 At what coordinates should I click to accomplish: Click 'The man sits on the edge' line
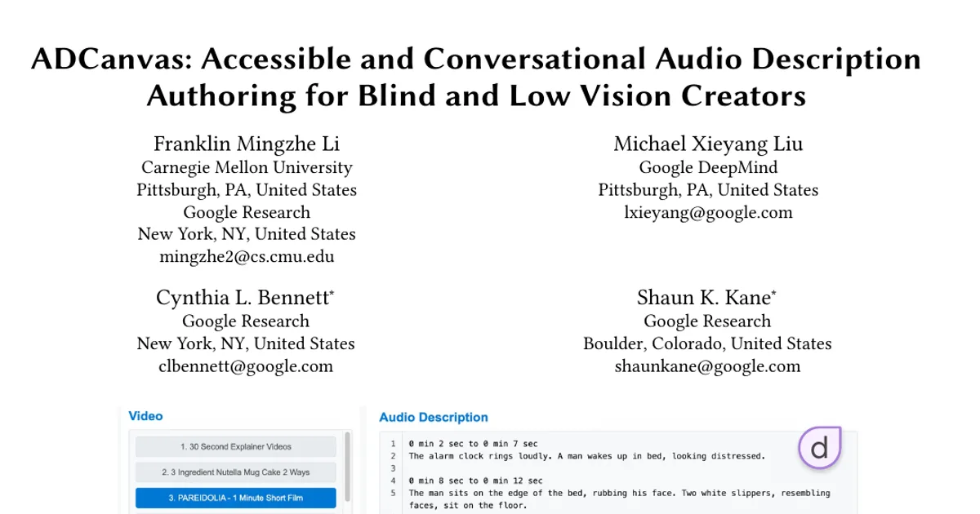(619, 498)
